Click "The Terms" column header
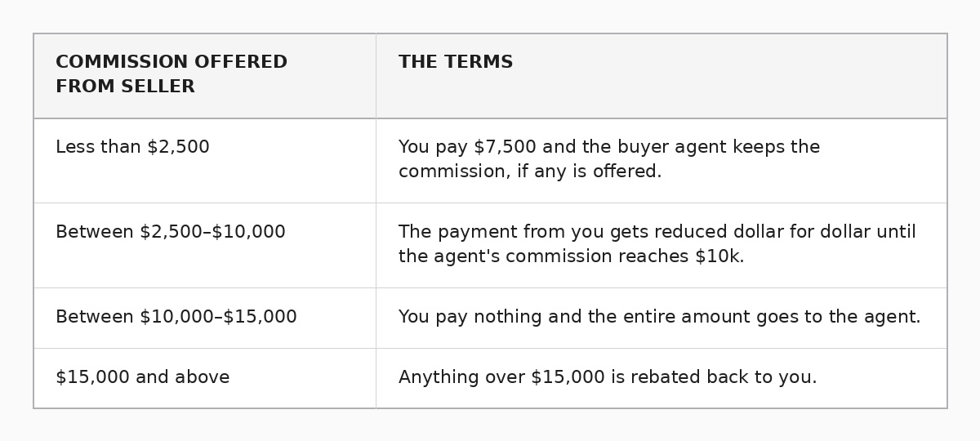Image resolution: width=980 pixels, height=441 pixels. pos(456,63)
